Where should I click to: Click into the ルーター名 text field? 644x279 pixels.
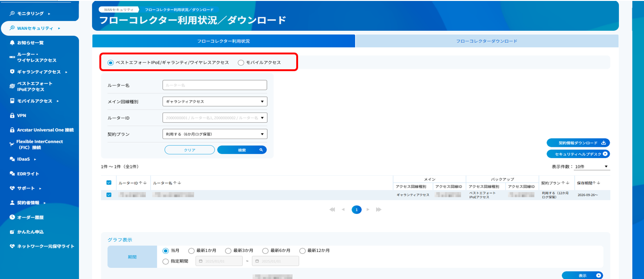point(215,85)
